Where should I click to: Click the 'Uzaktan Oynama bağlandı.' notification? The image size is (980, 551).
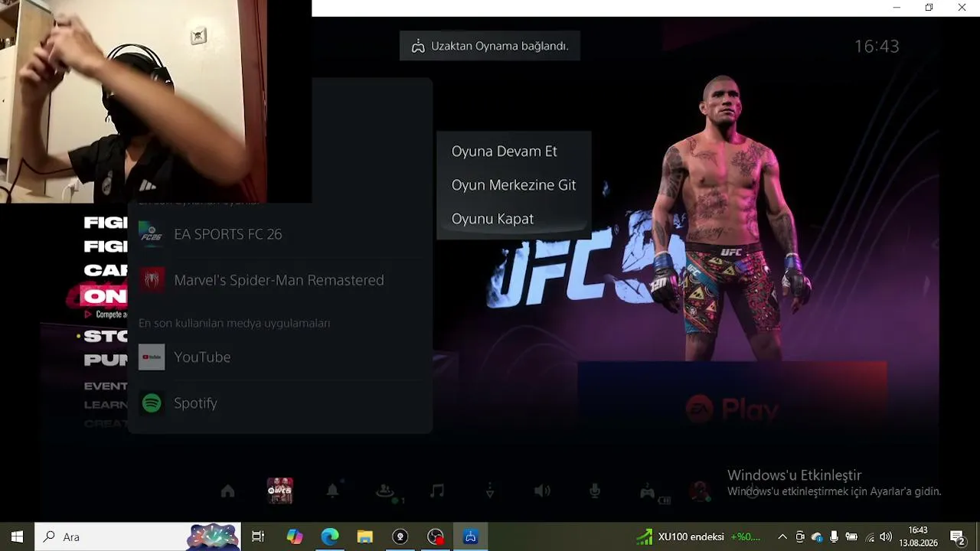click(x=490, y=46)
